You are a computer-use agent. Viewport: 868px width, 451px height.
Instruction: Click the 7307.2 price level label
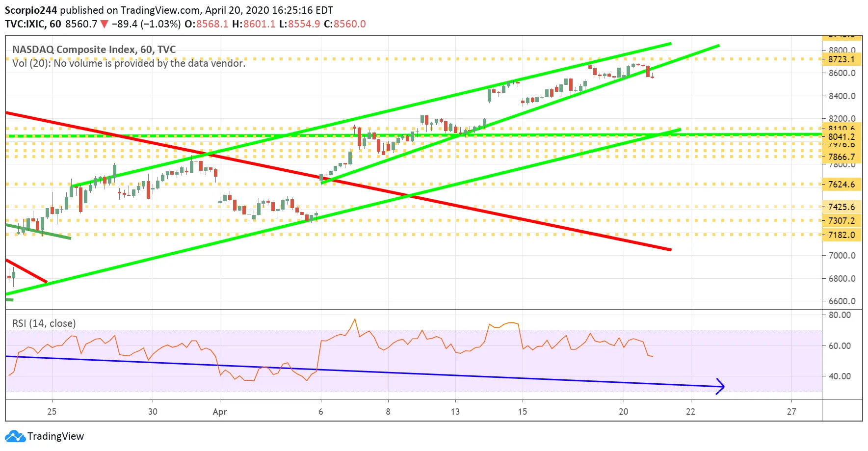tap(842, 221)
